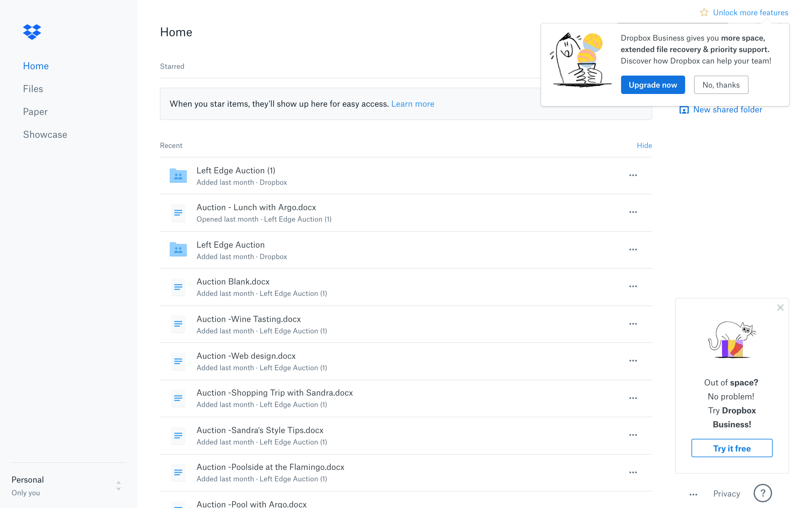Click the New shared folder link
The width and height of the screenshot is (812, 508).
tap(727, 110)
